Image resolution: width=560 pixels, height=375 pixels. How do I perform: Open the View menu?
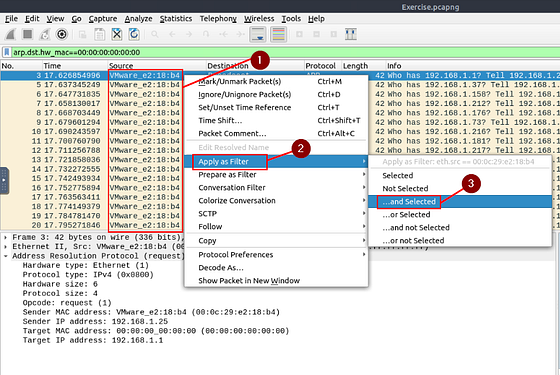pos(55,19)
